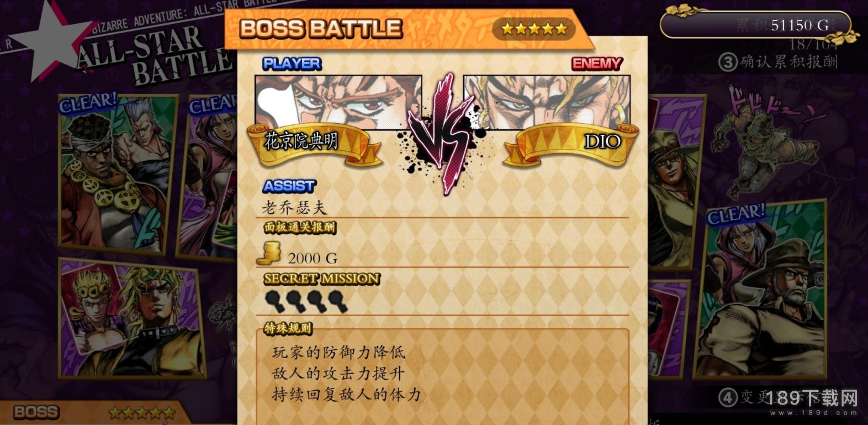Viewport: 868px width, 425px height.
Task: Click the gray star All-Star Battle logo
Action: click(50, 41)
